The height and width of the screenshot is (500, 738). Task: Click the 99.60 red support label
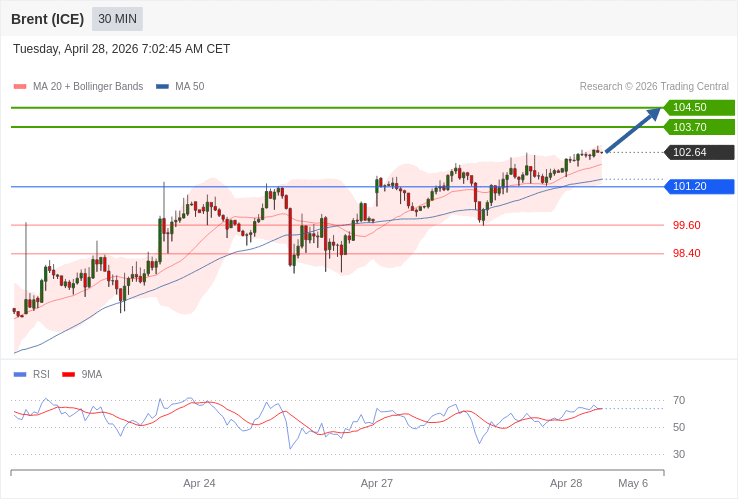(686, 226)
